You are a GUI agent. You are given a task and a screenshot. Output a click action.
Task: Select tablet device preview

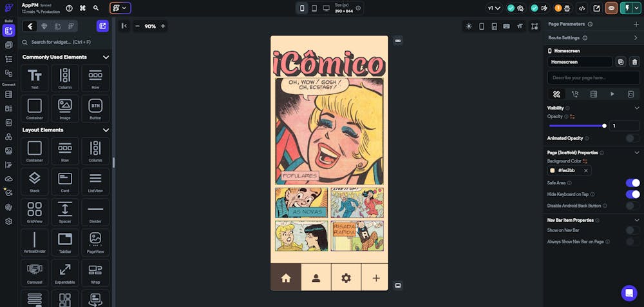coord(314,8)
